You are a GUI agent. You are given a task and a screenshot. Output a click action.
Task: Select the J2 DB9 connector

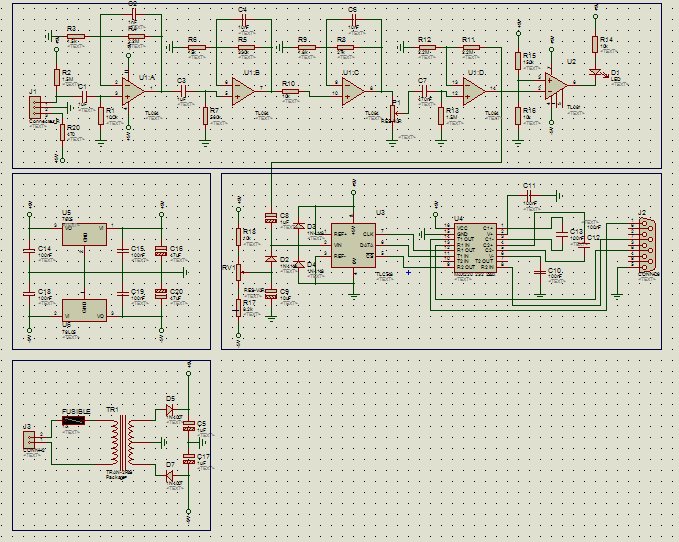(645, 246)
